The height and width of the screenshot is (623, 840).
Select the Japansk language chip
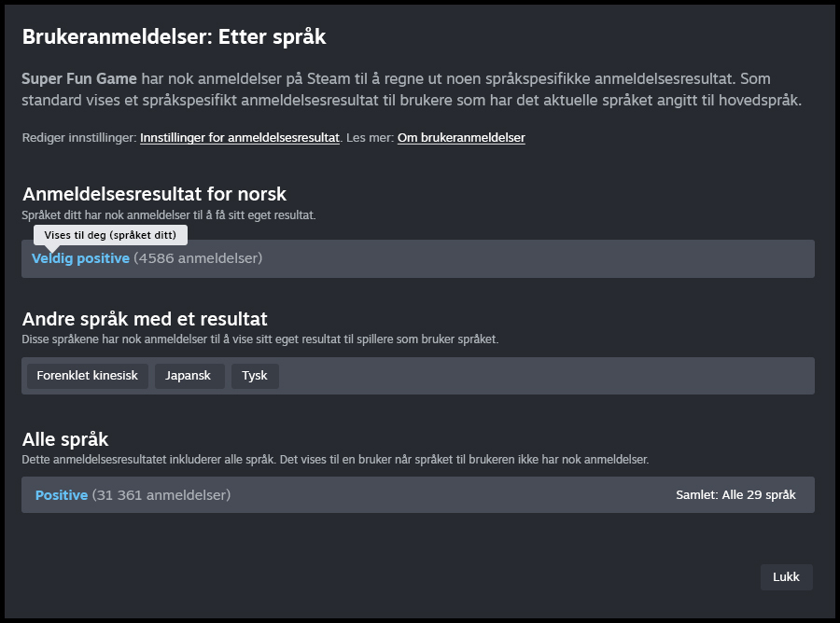(x=189, y=376)
